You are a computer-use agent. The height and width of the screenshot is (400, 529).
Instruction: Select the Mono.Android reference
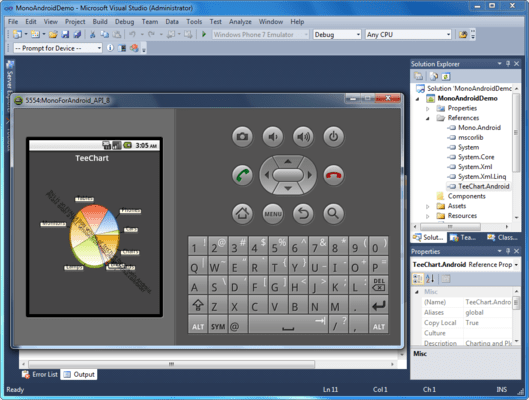(x=479, y=127)
